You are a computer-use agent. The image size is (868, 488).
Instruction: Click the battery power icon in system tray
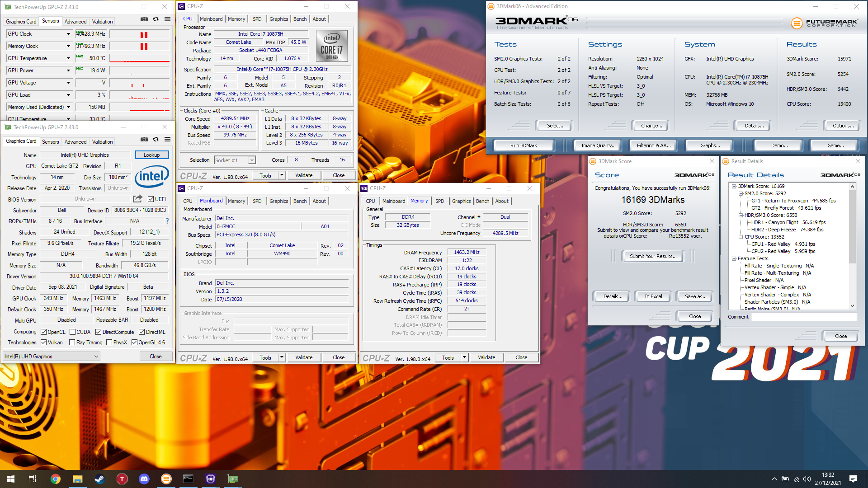click(x=785, y=479)
